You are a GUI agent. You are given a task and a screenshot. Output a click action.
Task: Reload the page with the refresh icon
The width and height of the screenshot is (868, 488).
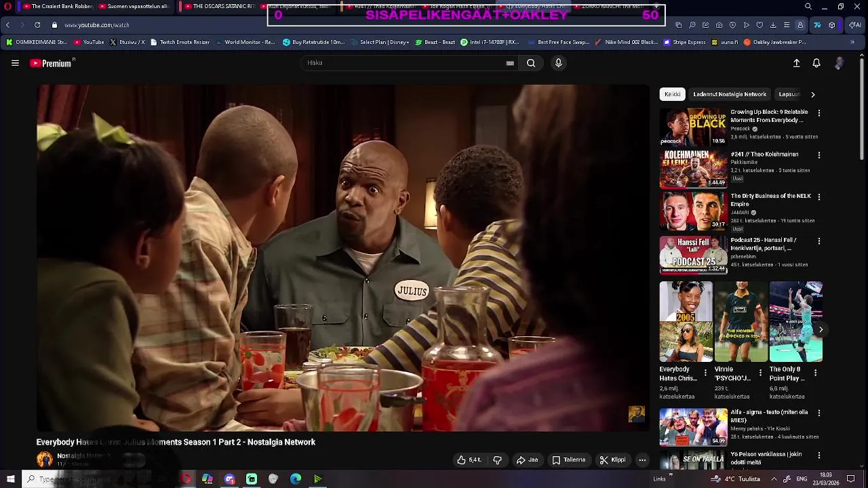tap(37, 25)
